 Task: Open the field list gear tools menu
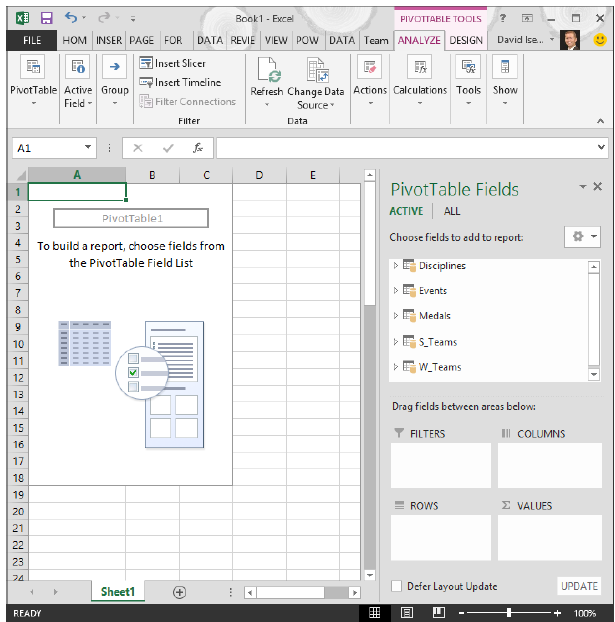tap(582, 237)
